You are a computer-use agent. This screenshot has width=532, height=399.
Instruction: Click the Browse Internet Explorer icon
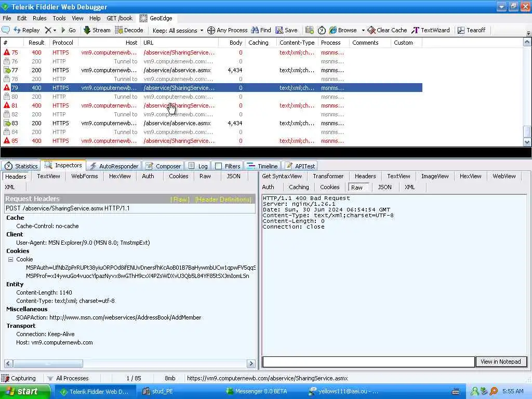coord(333,30)
